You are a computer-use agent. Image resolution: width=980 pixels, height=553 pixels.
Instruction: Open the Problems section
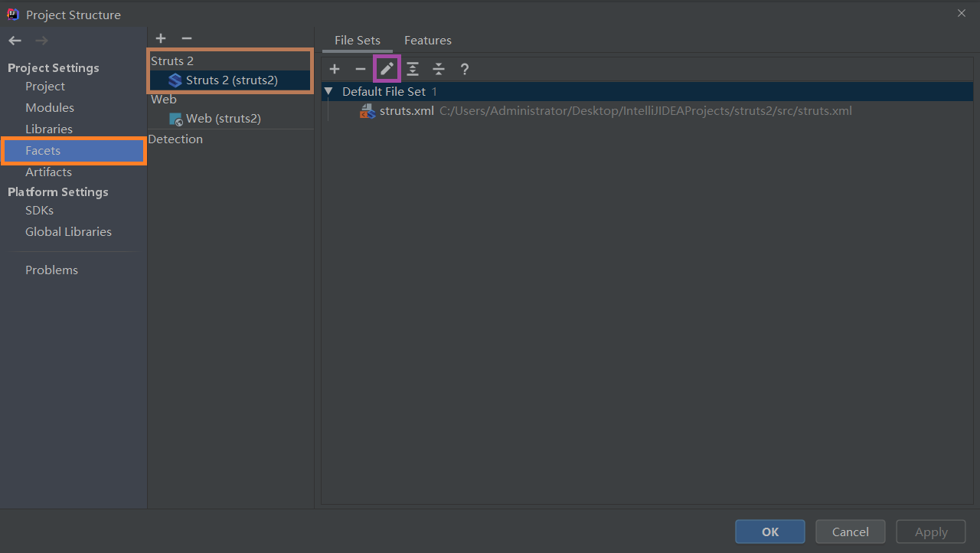(51, 270)
